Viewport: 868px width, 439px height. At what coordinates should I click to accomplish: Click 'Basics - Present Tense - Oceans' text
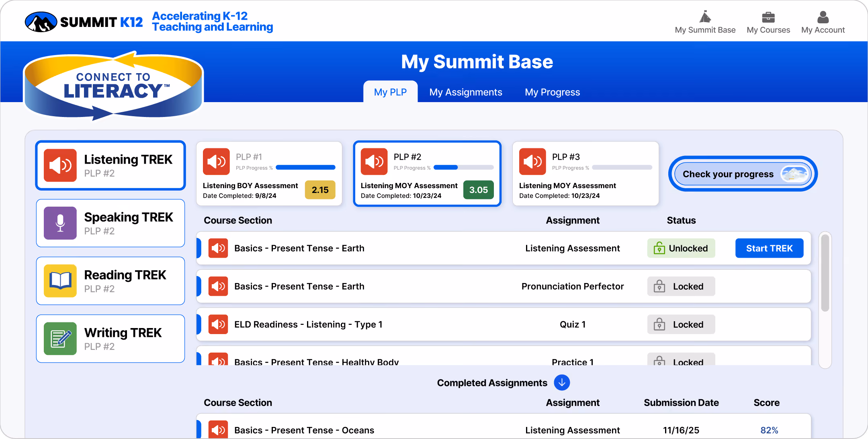(304, 430)
